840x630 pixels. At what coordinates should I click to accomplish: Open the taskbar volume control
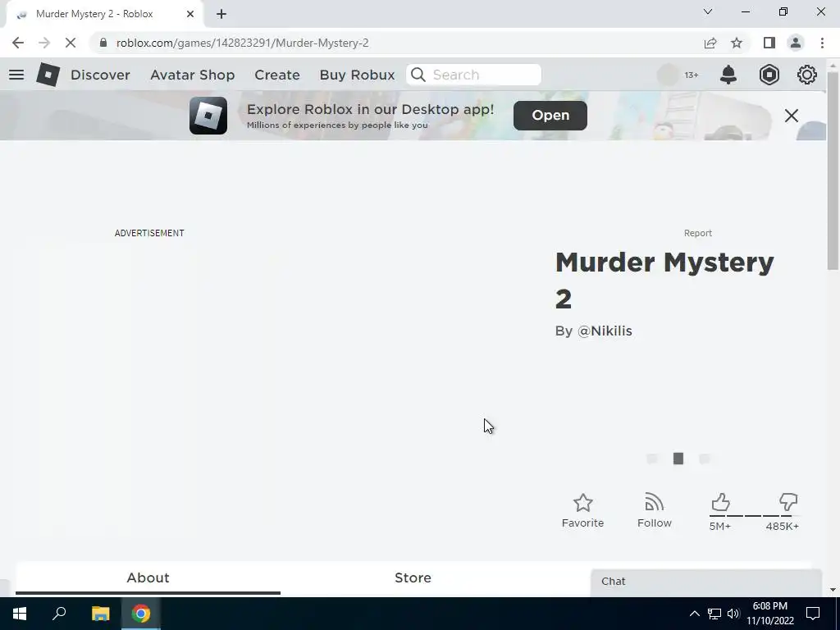tap(733, 614)
